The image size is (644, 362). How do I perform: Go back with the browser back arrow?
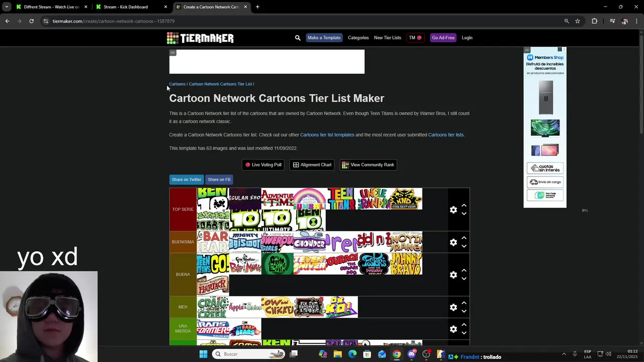point(7,21)
